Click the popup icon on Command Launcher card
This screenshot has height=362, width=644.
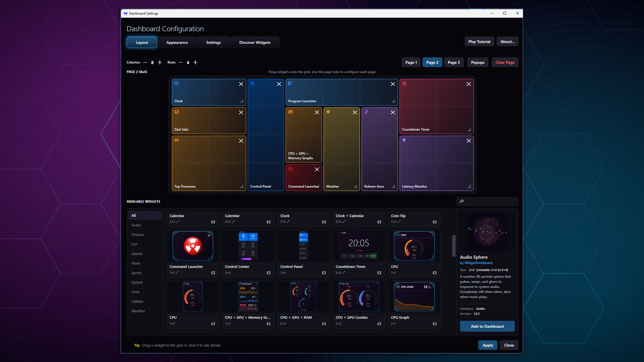pyautogui.click(x=213, y=273)
